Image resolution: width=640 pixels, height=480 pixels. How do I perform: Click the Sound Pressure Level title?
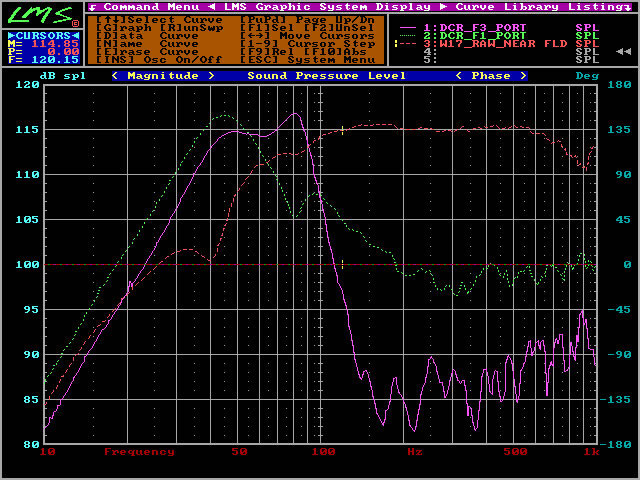[x=327, y=76]
